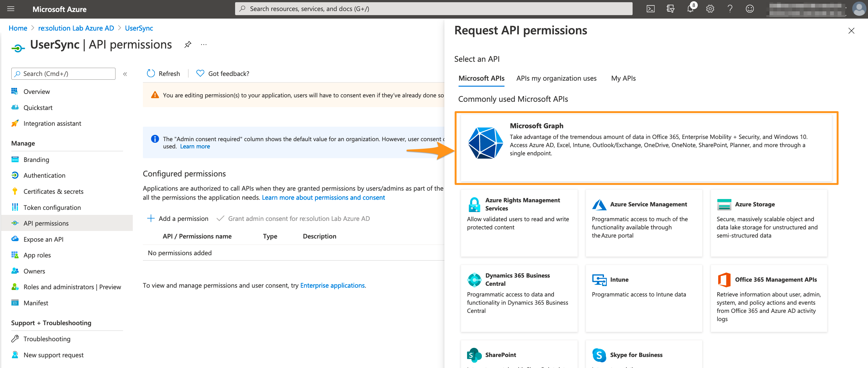Click the Description column header

tap(319, 236)
